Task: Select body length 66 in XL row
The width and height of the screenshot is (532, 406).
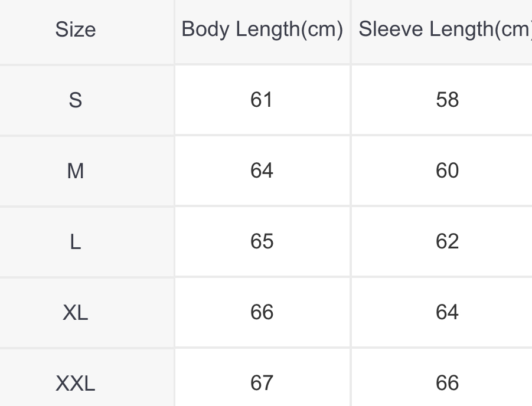Action: pyautogui.click(x=262, y=312)
